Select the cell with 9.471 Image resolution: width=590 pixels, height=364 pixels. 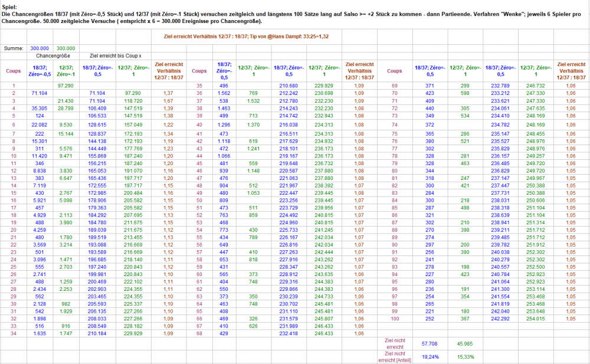(x=66, y=156)
